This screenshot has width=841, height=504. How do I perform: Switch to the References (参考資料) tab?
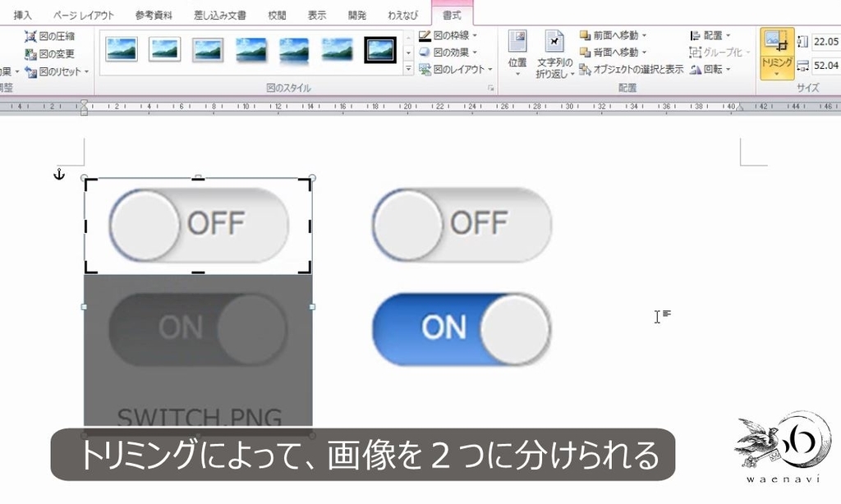point(154,15)
